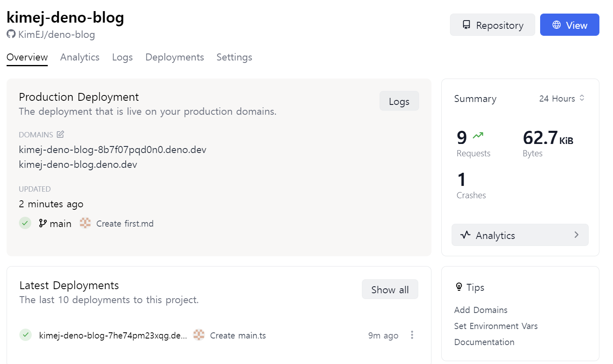Click the git branch icon next to main
This screenshot has width=613, height=364.
(43, 223)
